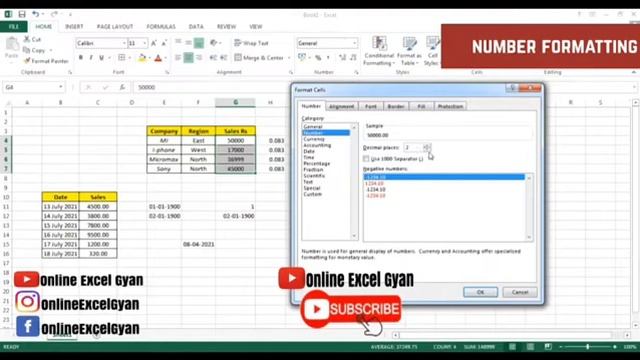Image resolution: width=640 pixels, height=360 pixels.
Task: Open the Calibri font name dropdown
Action: pos(124,43)
